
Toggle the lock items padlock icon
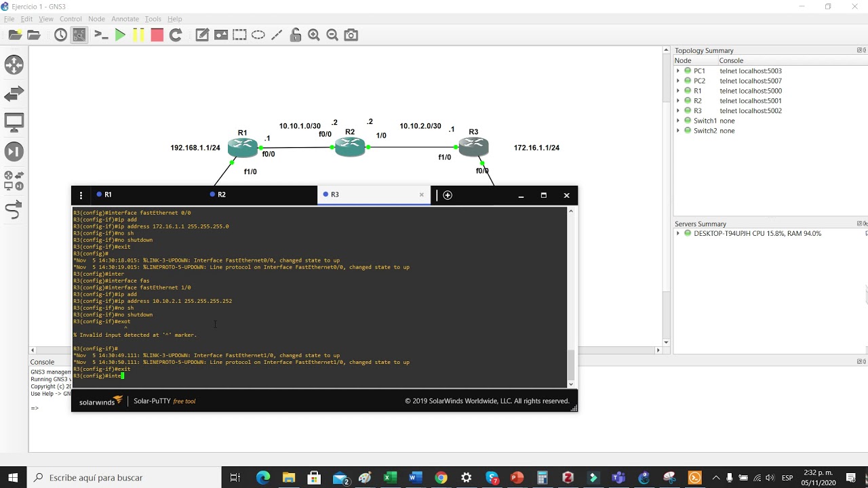coord(295,35)
